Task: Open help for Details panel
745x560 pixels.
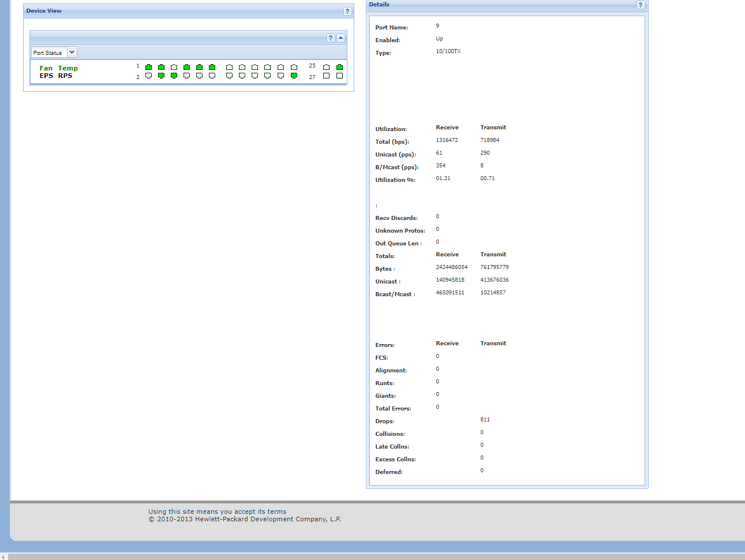Action: tap(641, 5)
